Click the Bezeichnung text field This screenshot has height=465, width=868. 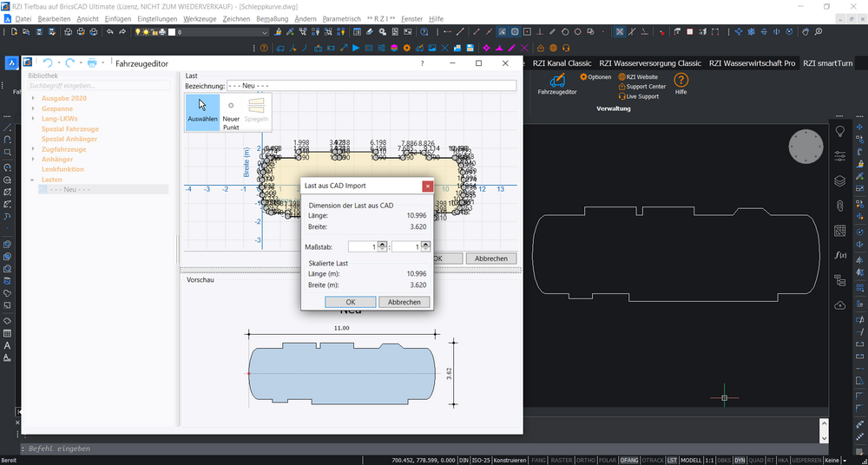[372, 86]
